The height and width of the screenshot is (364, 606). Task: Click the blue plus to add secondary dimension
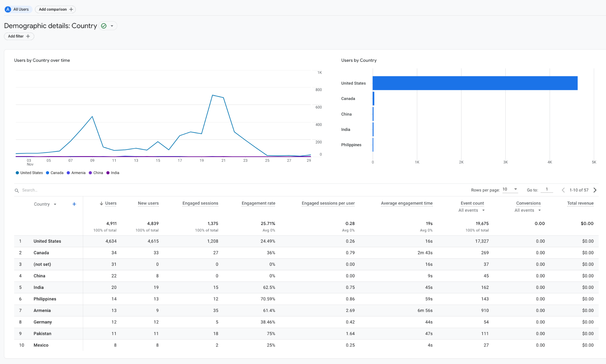pyautogui.click(x=74, y=204)
